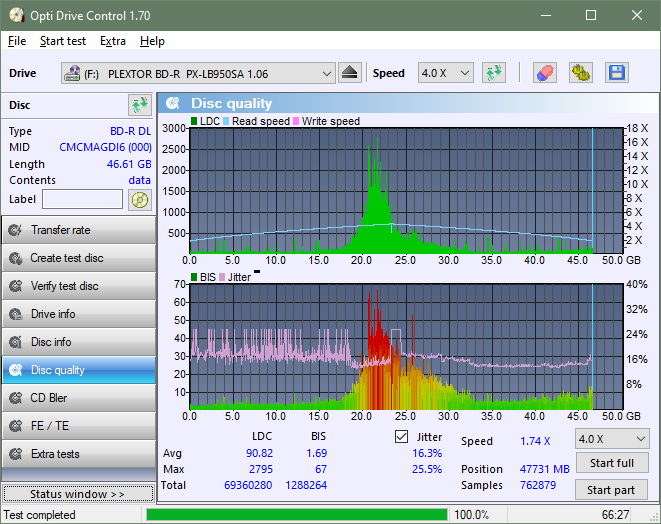Click the LDC Max value 2795
Image resolution: width=661 pixels, height=524 pixels.
pos(261,469)
